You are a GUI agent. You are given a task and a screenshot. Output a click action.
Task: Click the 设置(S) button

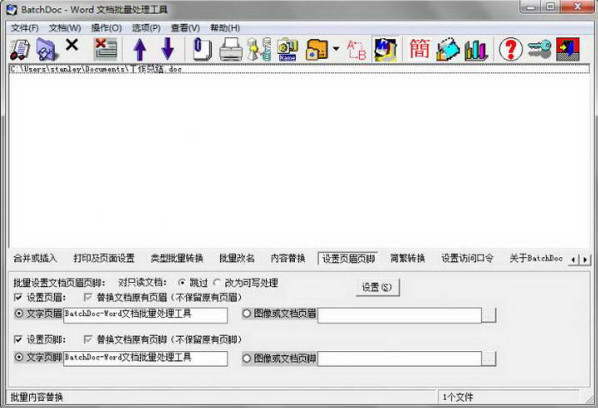[377, 287]
